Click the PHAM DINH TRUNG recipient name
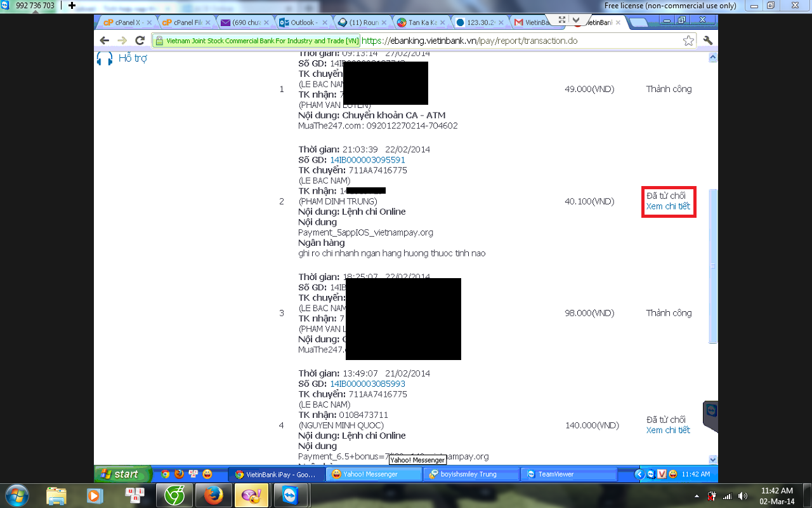Screen dimensions: 812x508 [x=337, y=201]
